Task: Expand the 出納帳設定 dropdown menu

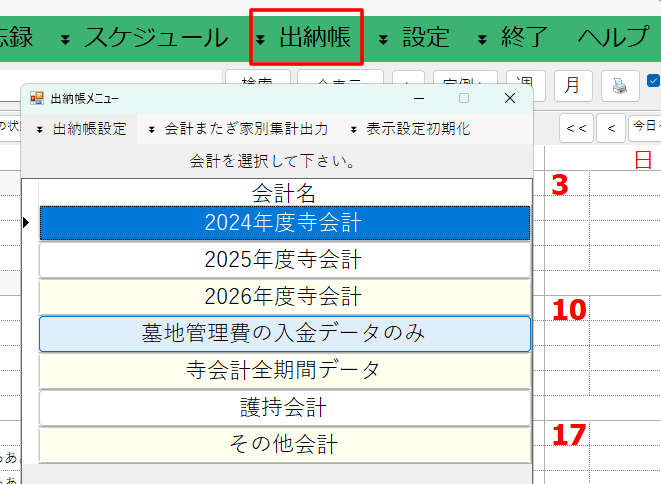Action: pyautogui.click(x=80, y=129)
